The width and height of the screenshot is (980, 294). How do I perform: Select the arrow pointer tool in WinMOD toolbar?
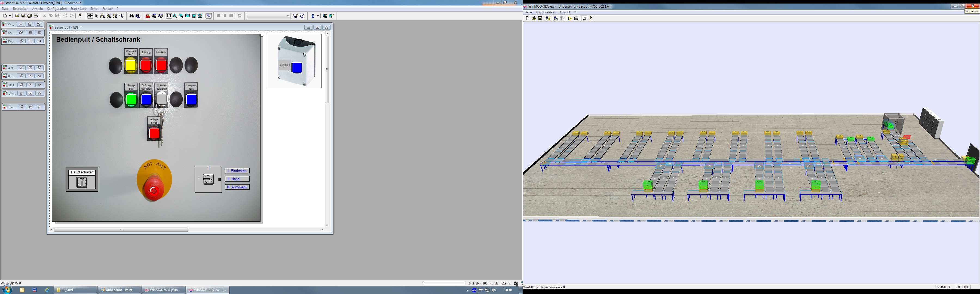click(x=97, y=16)
